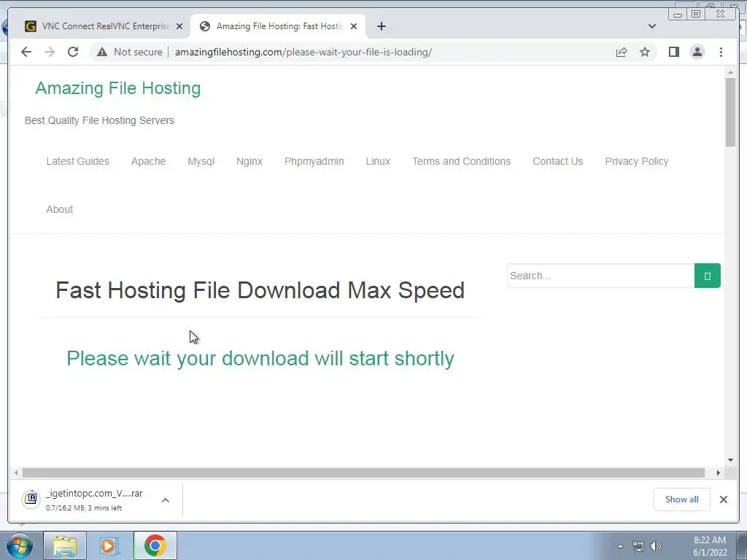
Task: Open the Phpmyadmin menu item
Action: click(x=314, y=161)
